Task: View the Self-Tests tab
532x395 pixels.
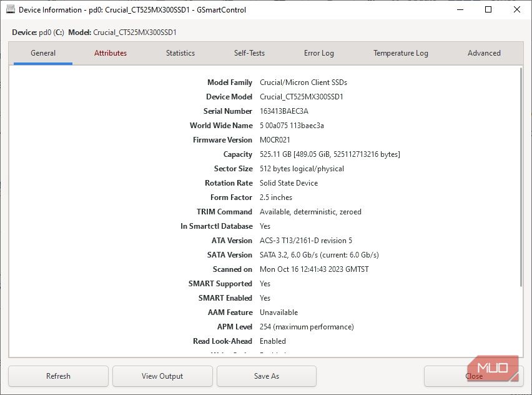Action: click(x=249, y=53)
